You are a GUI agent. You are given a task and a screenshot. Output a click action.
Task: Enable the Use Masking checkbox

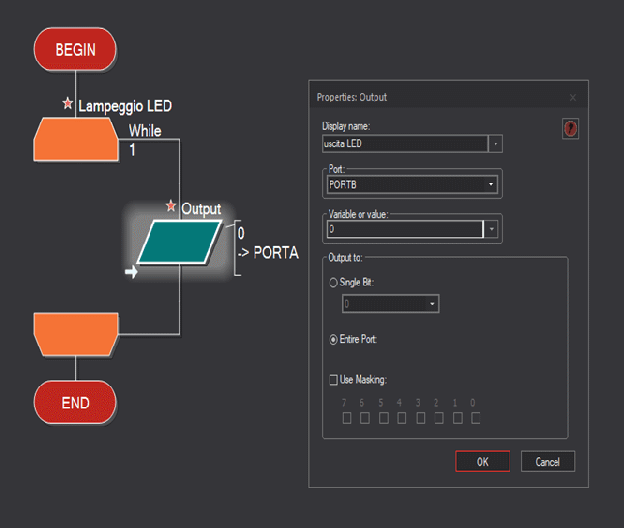333,380
